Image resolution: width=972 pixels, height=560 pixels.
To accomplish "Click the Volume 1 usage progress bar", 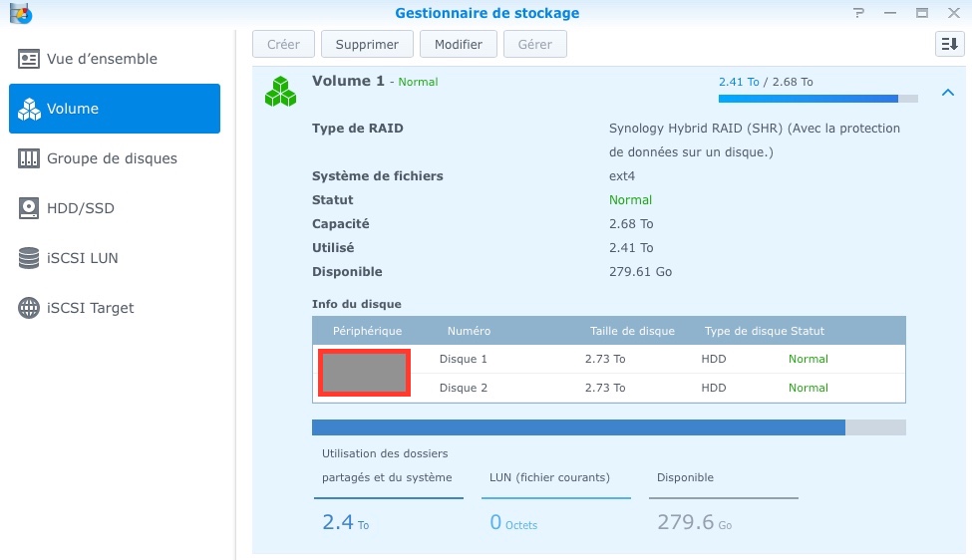I will (817, 99).
